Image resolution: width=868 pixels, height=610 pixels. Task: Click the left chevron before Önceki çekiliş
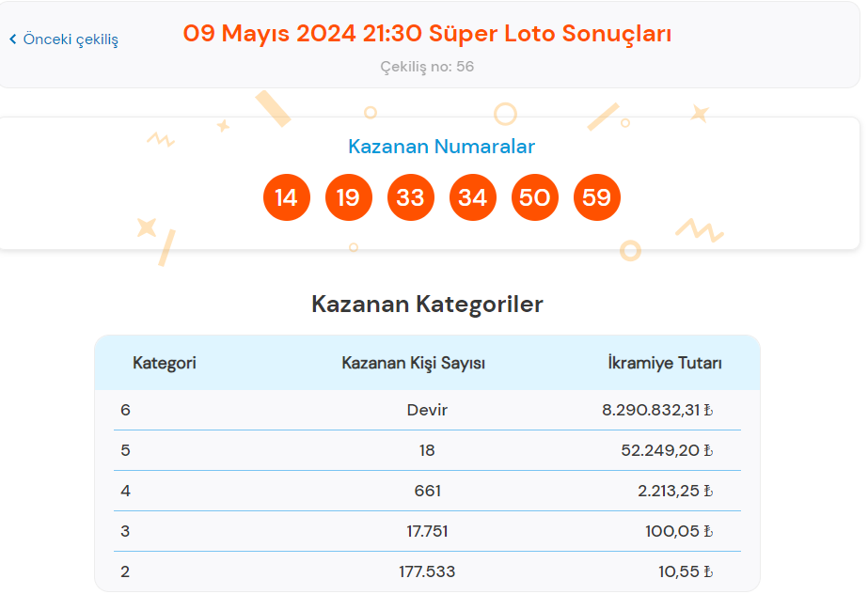[x=13, y=39]
